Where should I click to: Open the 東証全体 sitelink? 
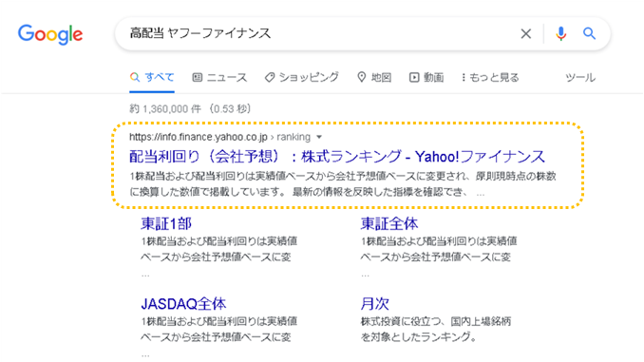point(389,223)
